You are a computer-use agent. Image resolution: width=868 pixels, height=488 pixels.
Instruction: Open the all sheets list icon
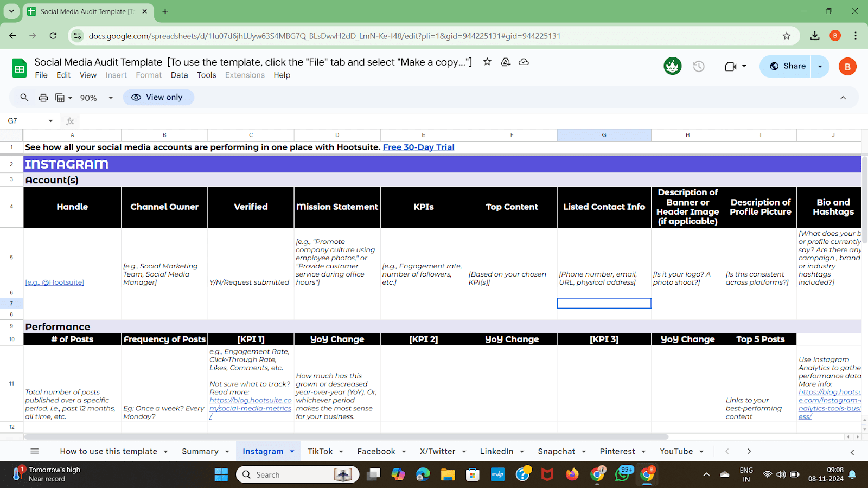[x=34, y=451]
